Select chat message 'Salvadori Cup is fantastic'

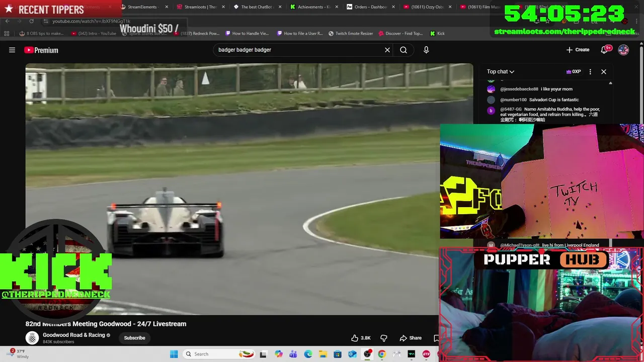(554, 100)
